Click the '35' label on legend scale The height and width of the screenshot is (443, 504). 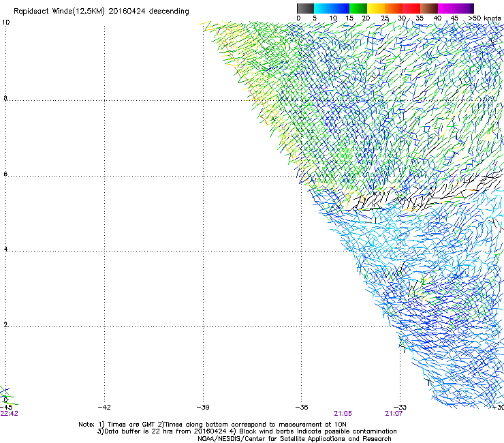(420, 18)
